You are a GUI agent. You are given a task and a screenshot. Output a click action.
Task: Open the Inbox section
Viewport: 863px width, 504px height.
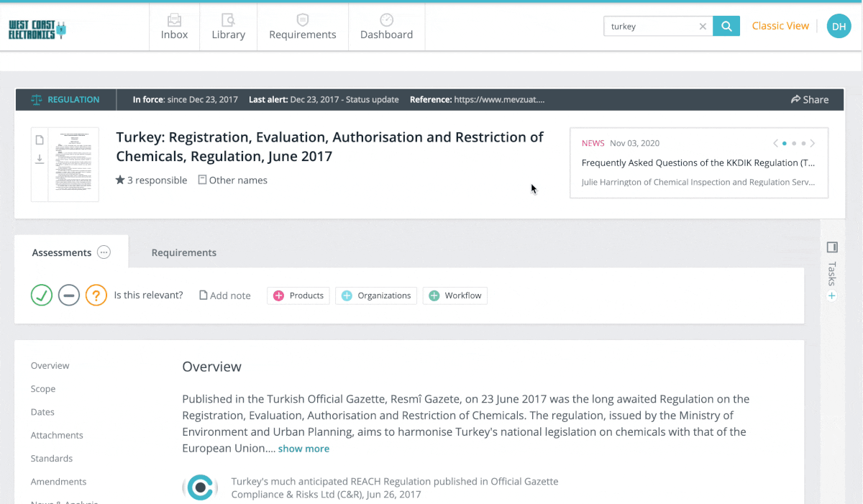click(173, 27)
